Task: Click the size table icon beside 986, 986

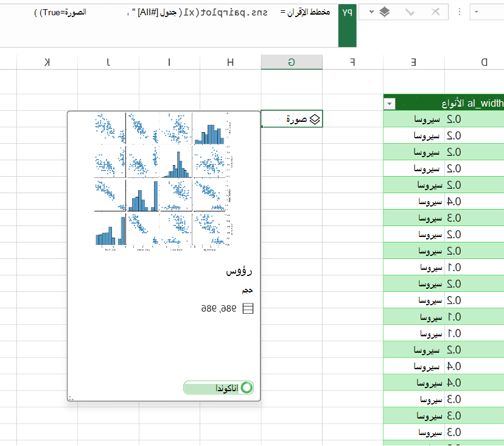Action: 248,308
